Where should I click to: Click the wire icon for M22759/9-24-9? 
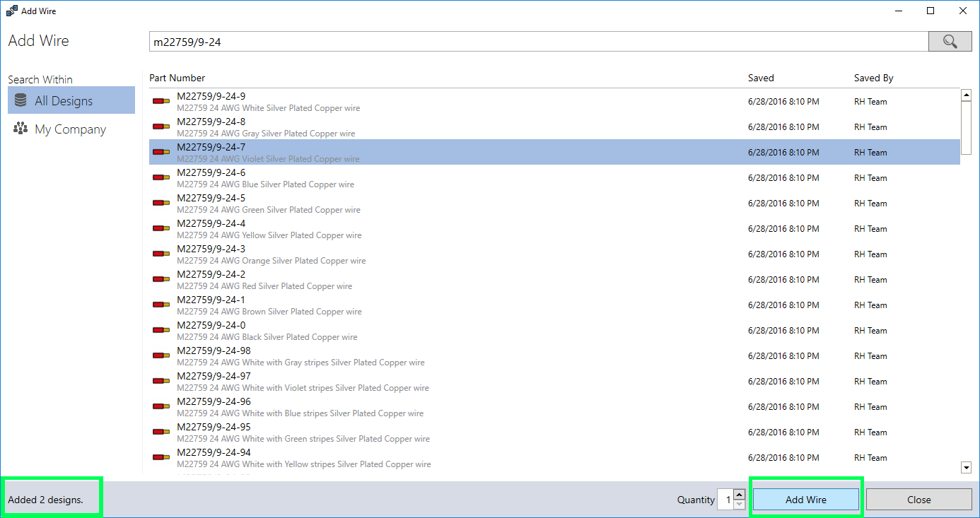161,102
